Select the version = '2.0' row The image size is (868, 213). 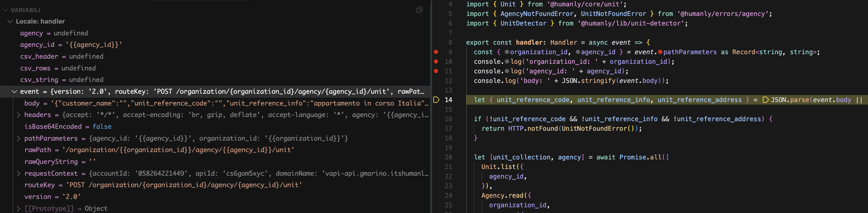click(x=216, y=197)
